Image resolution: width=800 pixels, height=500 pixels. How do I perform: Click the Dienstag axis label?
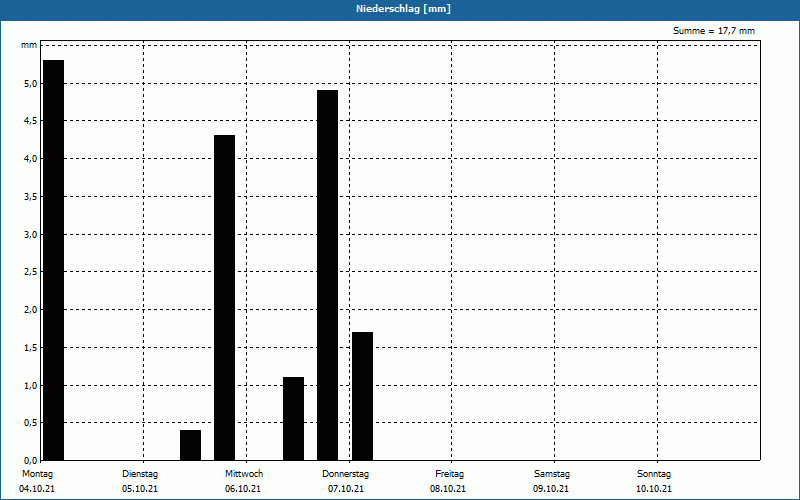tap(140, 474)
